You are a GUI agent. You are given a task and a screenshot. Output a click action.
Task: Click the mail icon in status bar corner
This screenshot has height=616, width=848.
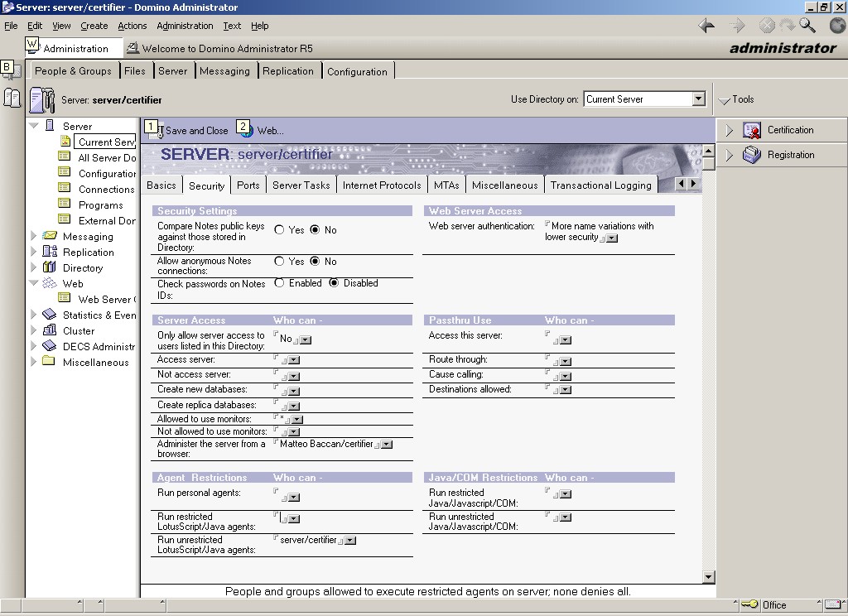pos(833,604)
